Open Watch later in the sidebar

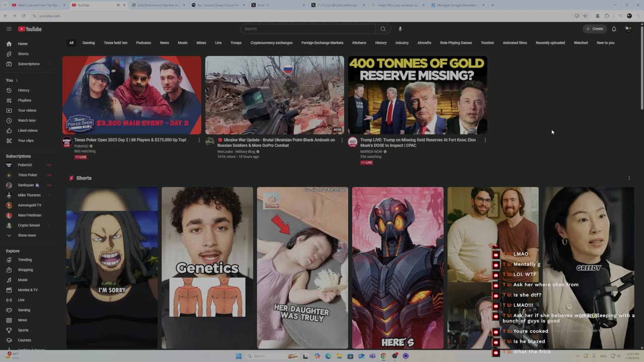tap(27, 120)
